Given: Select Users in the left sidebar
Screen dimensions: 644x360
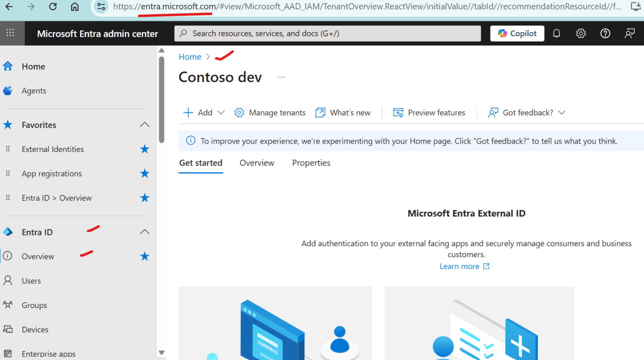Looking at the screenshot, I should pos(31,280).
